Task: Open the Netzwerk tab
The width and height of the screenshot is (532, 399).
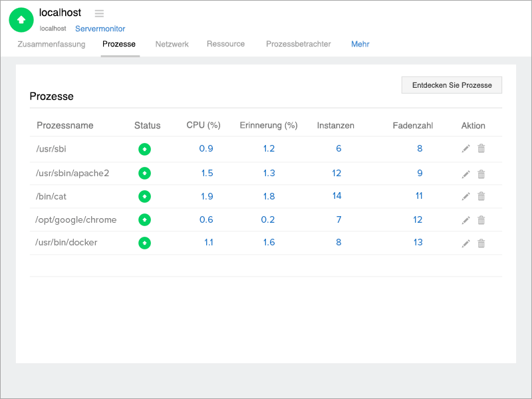Action: pos(172,44)
